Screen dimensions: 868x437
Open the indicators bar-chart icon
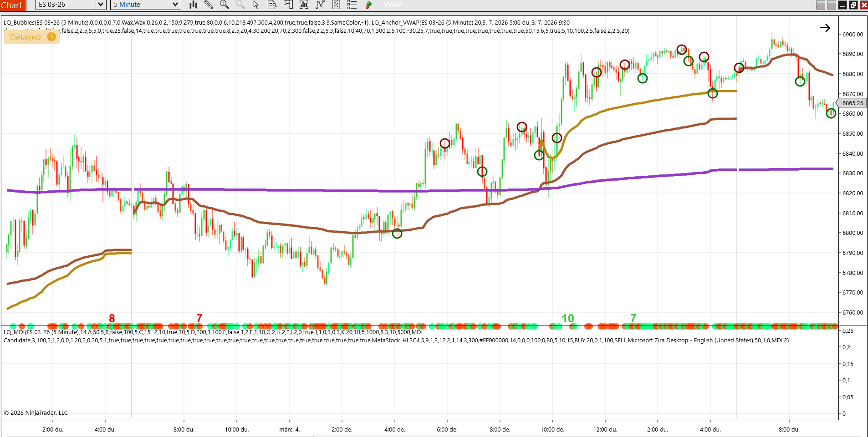point(304,5)
